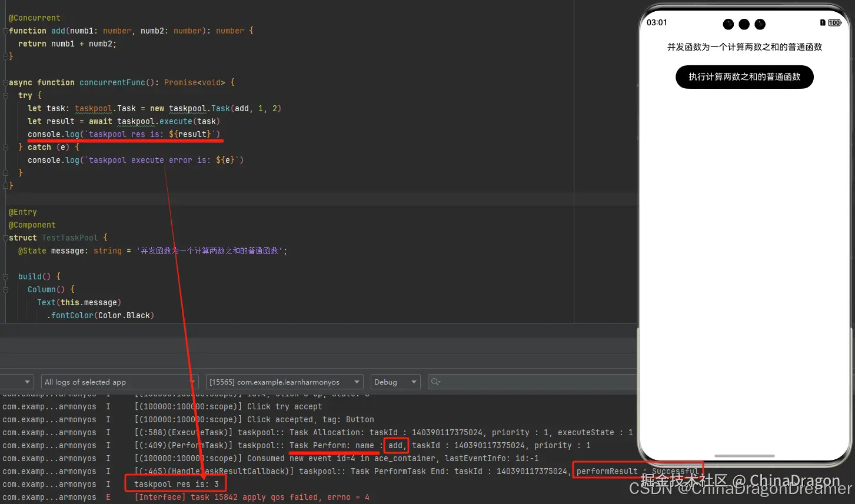This screenshot has height=504, width=855.
Task: Click the '@State message: string' declaration
Action: [70, 251]
